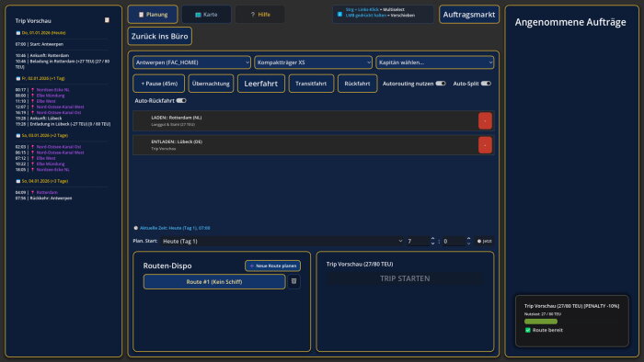Click calendar icon for Do, 01.01.2026
This screenshot has width=644, height=362.
coord(17,33)
